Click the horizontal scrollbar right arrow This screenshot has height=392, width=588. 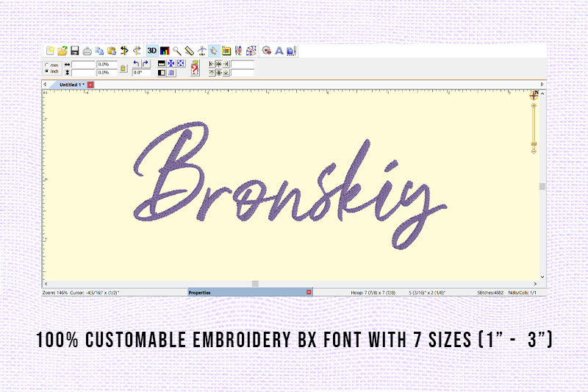(535, 284)
